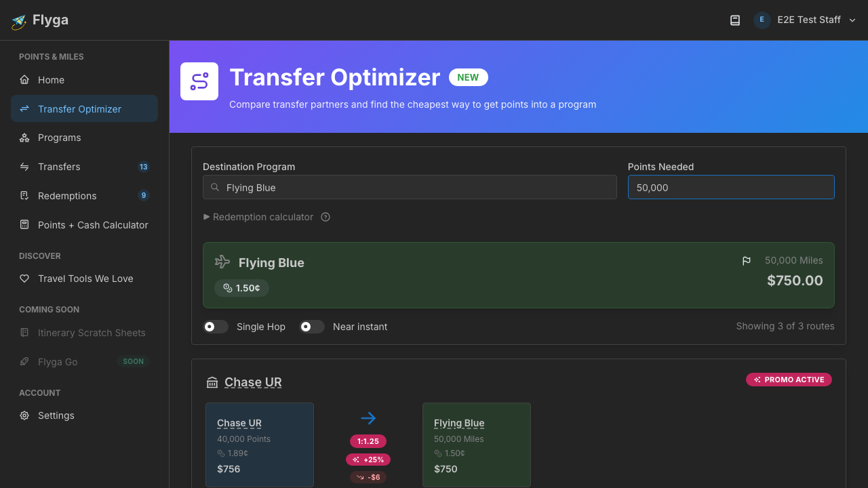868x488 pixels.
Task: Click the E user avatar
Action: 762,20
